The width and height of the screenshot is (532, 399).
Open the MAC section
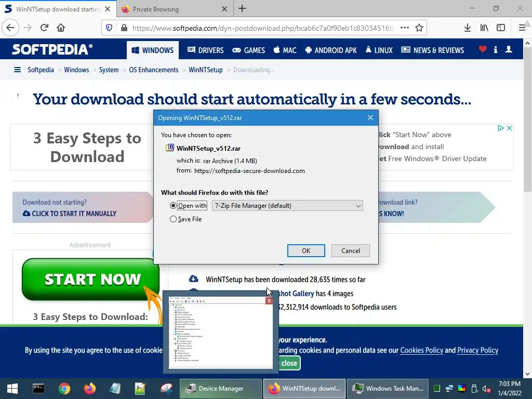point(285,50)
